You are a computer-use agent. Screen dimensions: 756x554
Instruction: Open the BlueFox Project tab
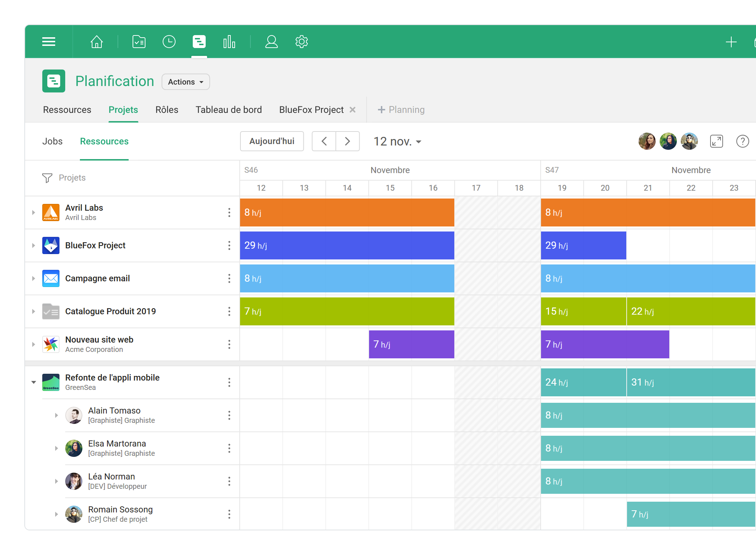pos(311,110)
